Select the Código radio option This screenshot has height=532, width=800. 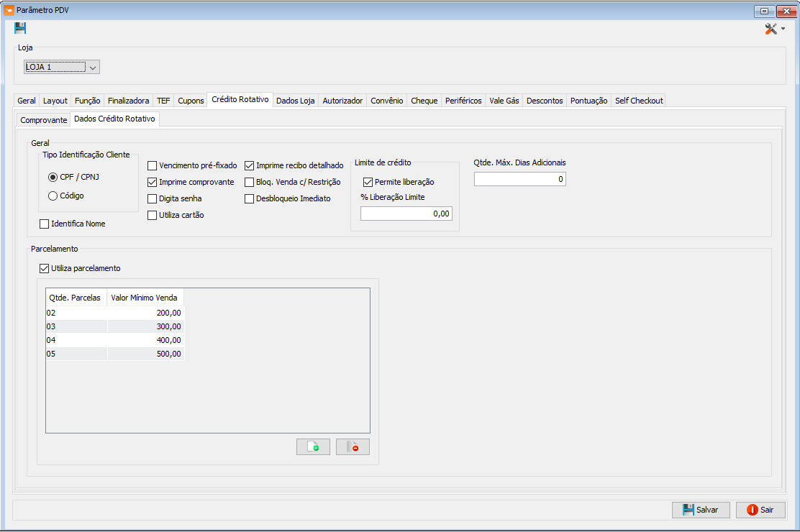click(53, 196)
